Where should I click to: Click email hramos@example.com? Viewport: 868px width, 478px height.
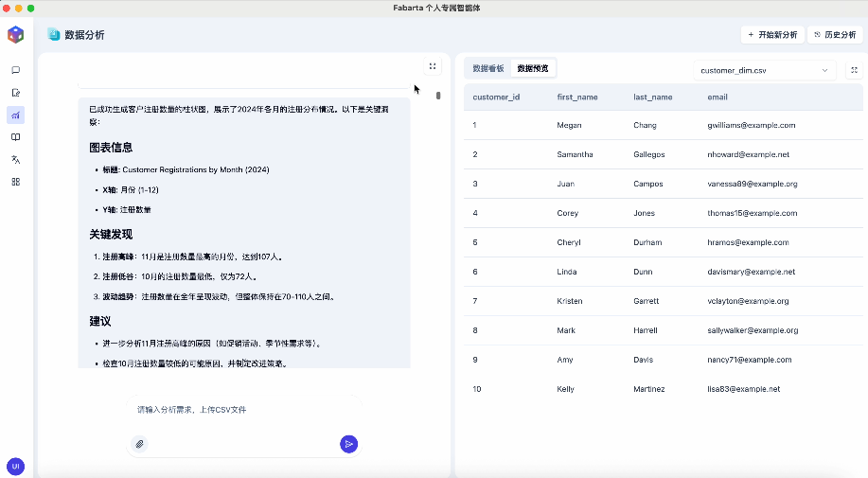point(748,242)
